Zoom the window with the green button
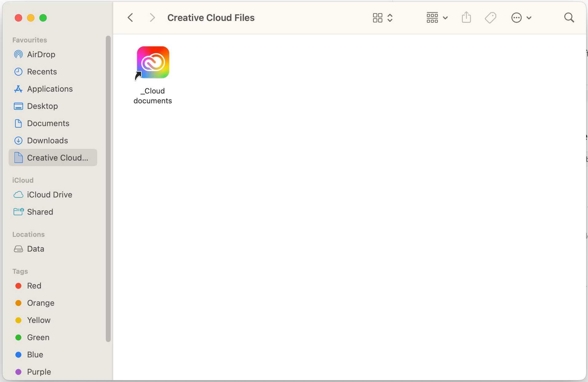Image resolution: width=588 pixels, height=382 pixels. [x=43, y=18]
